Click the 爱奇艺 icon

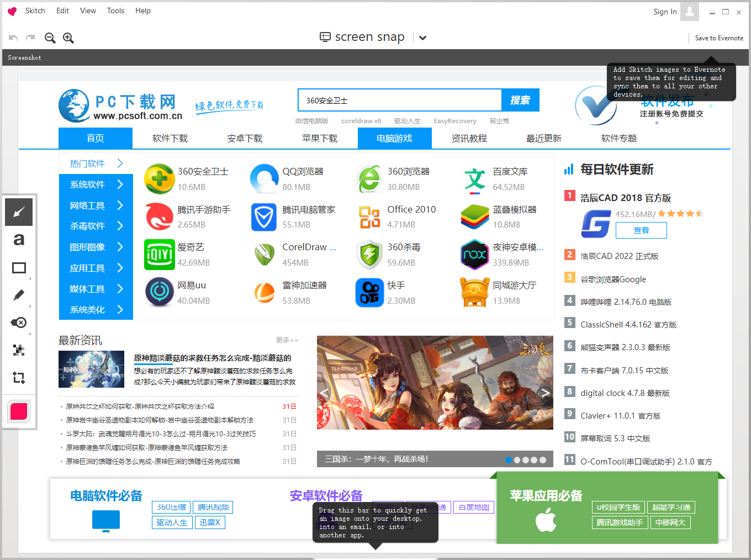159,255
